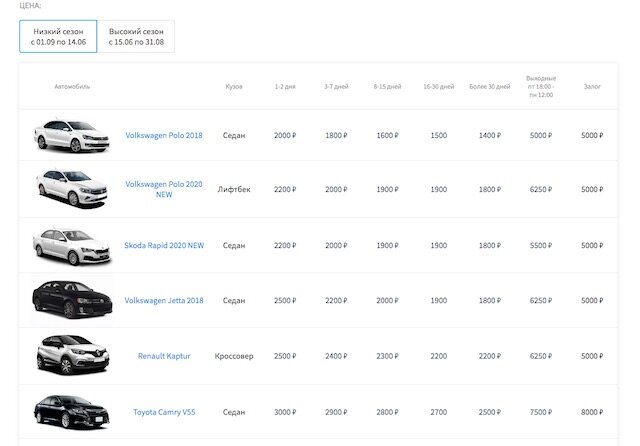Click the 3000 ₽ Toyota Camry price

coord(285,412)
